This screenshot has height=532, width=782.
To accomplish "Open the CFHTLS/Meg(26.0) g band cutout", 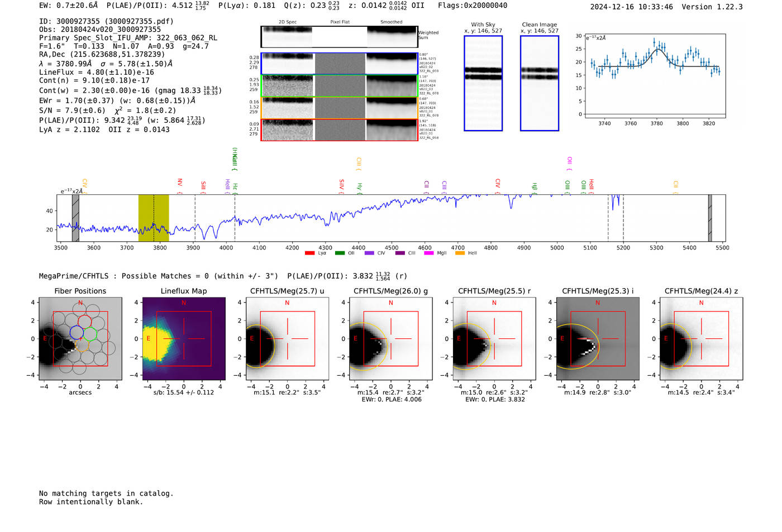I will tap(391, 338).
